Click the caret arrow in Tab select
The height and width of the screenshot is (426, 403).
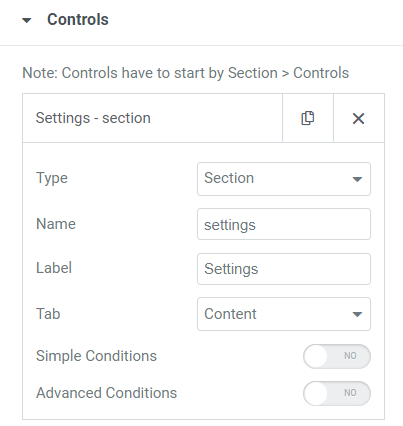[357, 314]
